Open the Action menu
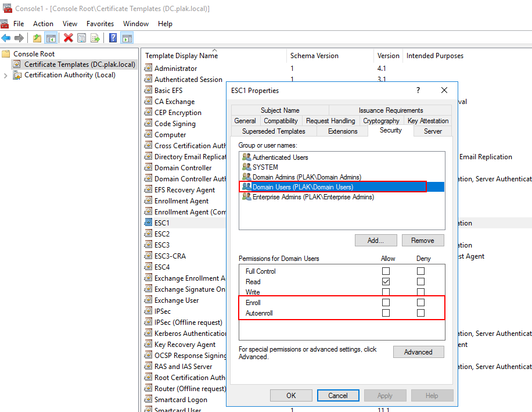This screenshot has width=532, height=412. click(x=43, y=24)
